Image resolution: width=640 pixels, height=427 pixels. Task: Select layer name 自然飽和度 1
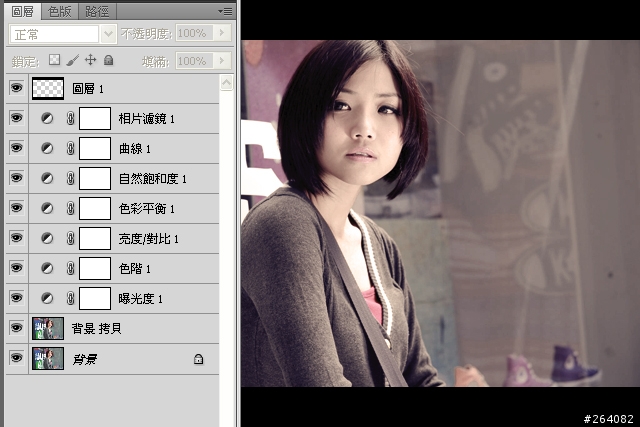click(153, 179)
